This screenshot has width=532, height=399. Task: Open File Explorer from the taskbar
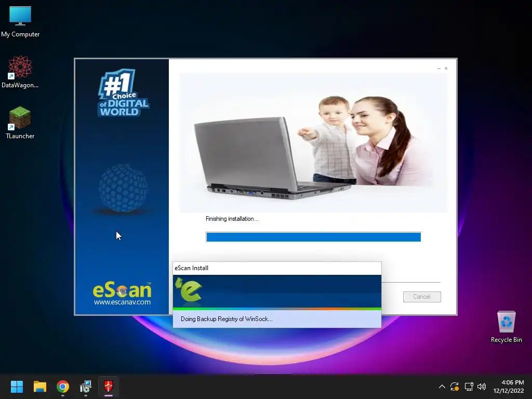click(39, 387)
